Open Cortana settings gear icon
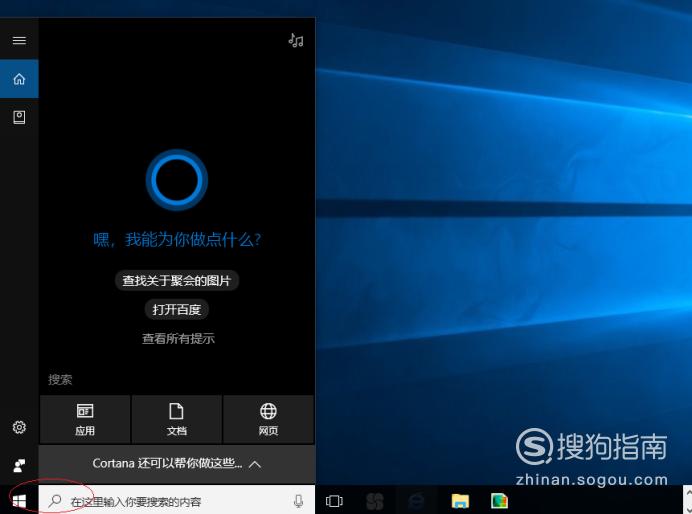The image size is (692, 514). tap(19, 427)
